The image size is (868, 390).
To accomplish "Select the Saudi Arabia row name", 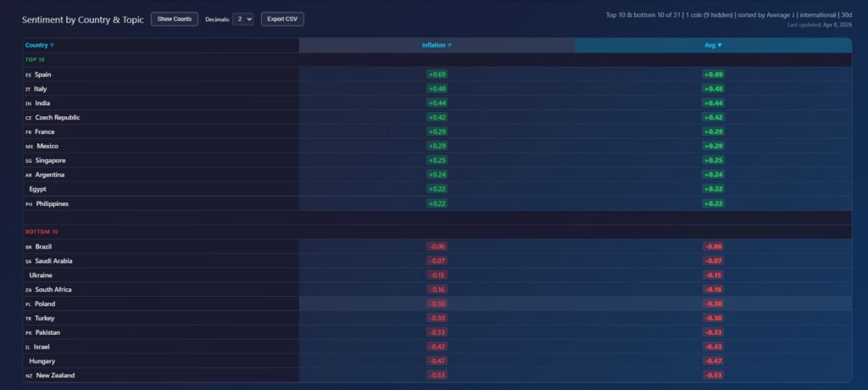I will pos(53,261).
